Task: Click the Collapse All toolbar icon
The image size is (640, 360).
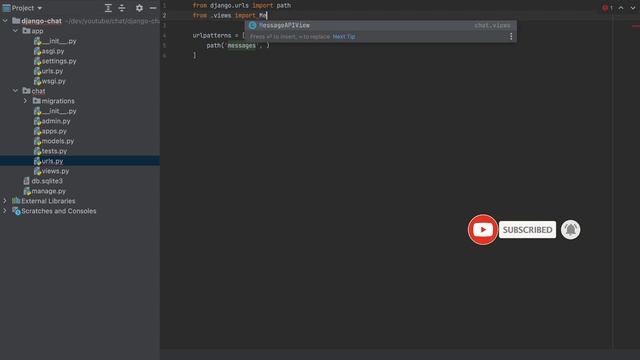Action: 122,8
